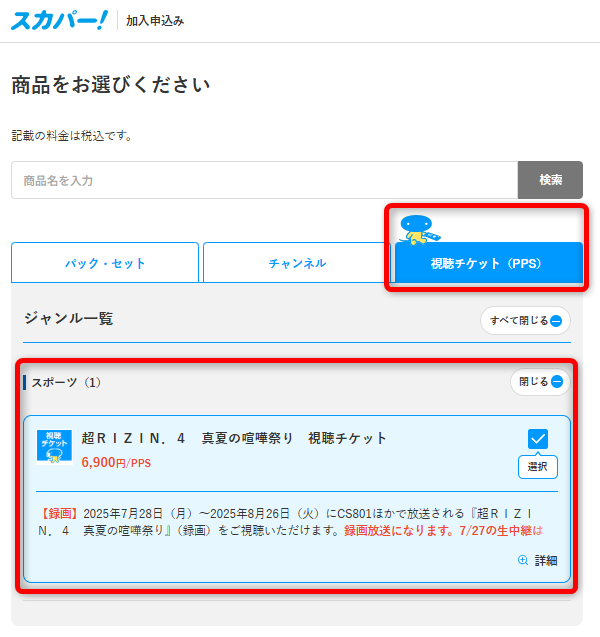Screen dimensions: 600x637
Task: Collapse all genres with すべて閉じる
Action: pos(525,321)
